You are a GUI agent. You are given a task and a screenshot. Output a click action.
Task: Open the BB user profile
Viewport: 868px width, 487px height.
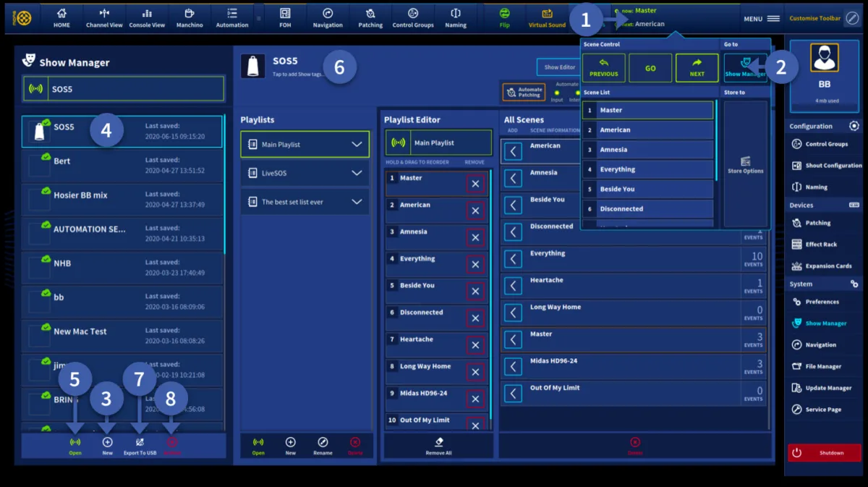tap(825, 76)
